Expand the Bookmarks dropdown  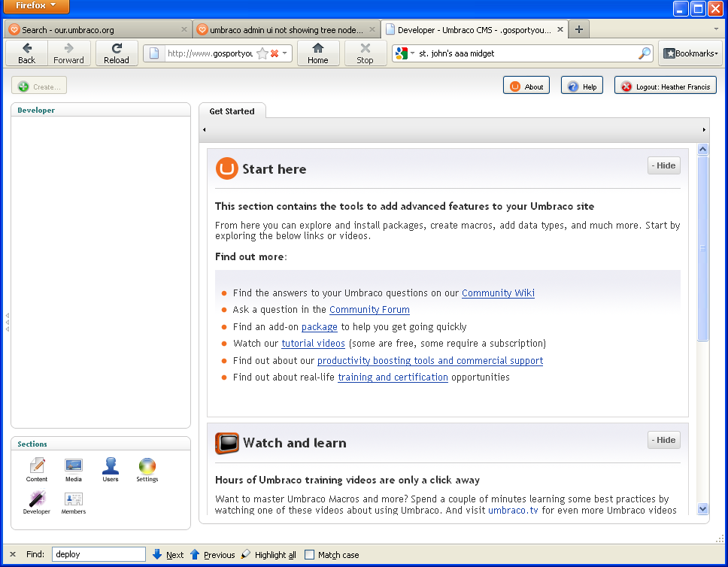(691, 53)
